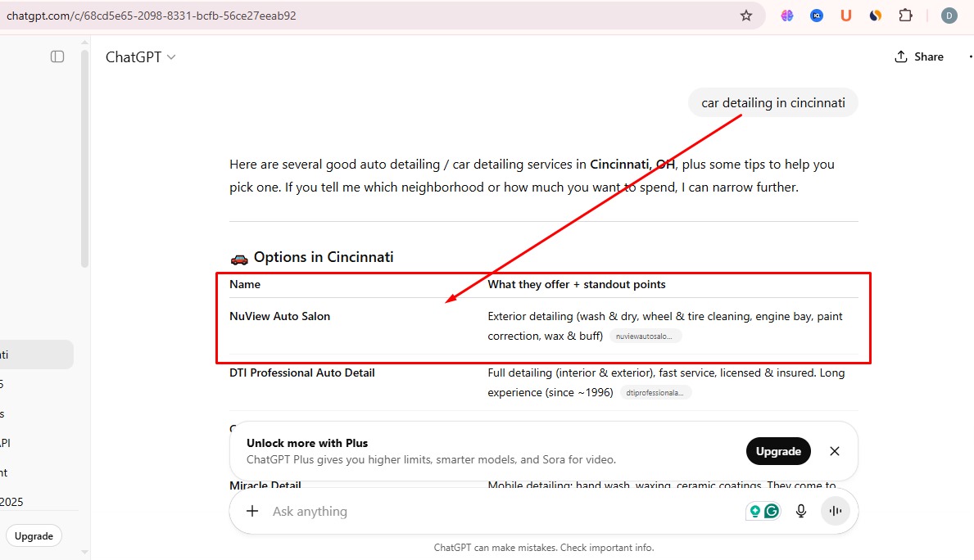The width and height of the screenshot is (974, 560).
Task: Click the orange U extension icon
Action: tap(846, 16)
